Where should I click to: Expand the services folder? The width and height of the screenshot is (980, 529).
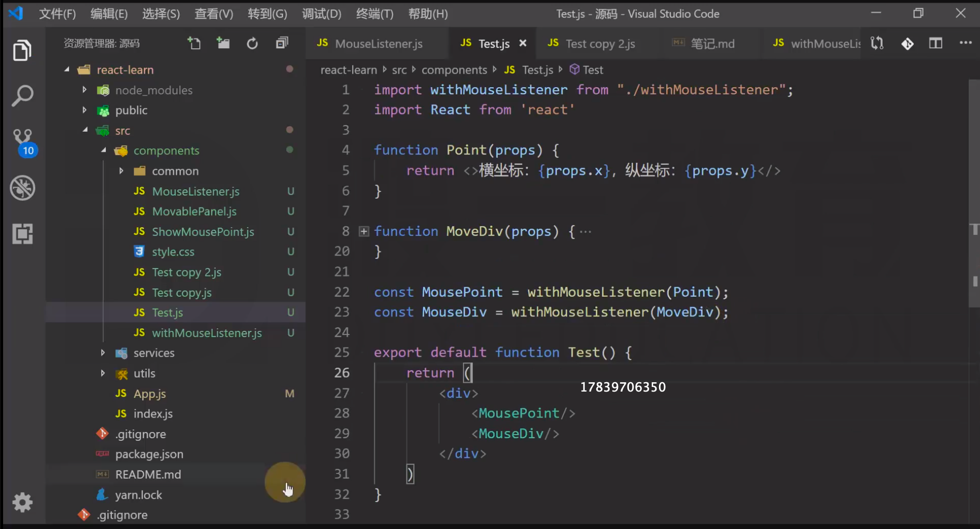point(153,353)
